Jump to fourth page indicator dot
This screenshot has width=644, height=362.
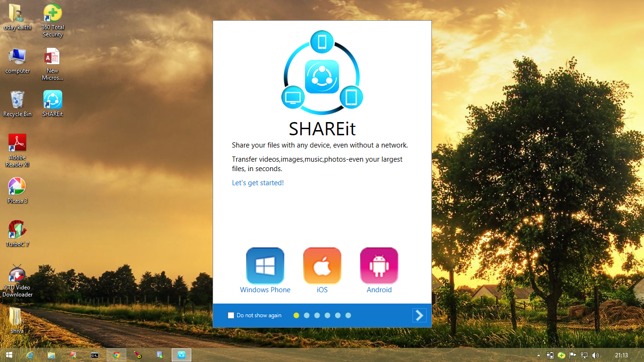[x=327, y=315]
